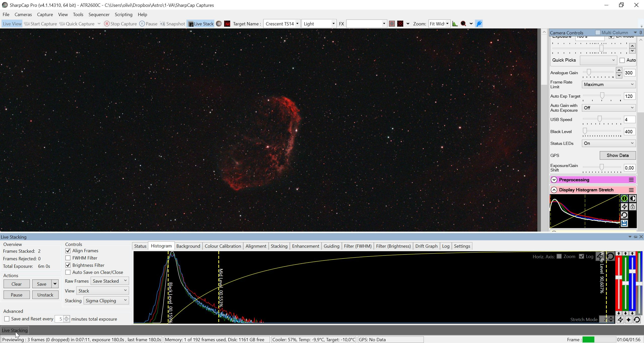The height and width of the screenshot is (343, 644).
Task: Reset display stretch with circular arrow icon
Action: pyautogui.click(x=624, y=215)
